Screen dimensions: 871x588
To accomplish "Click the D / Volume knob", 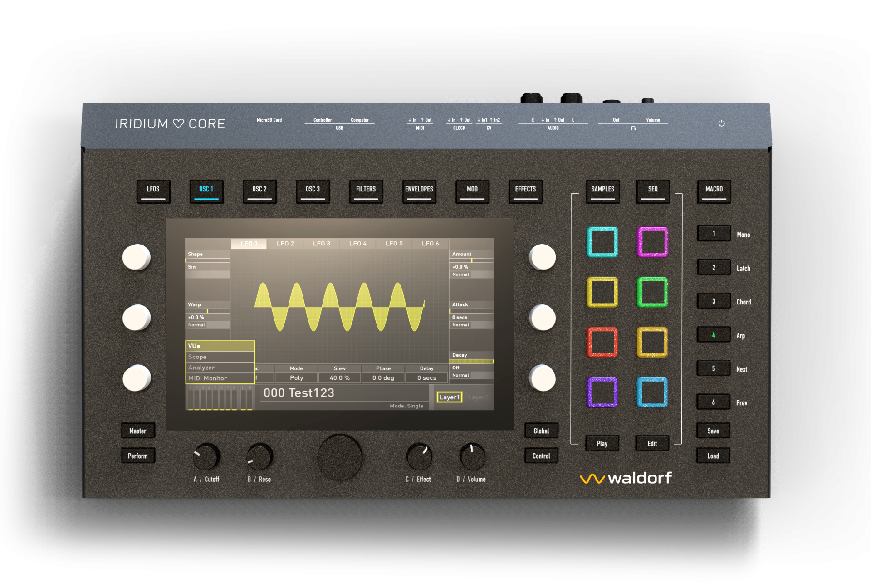I will click(x=472, y=456).
